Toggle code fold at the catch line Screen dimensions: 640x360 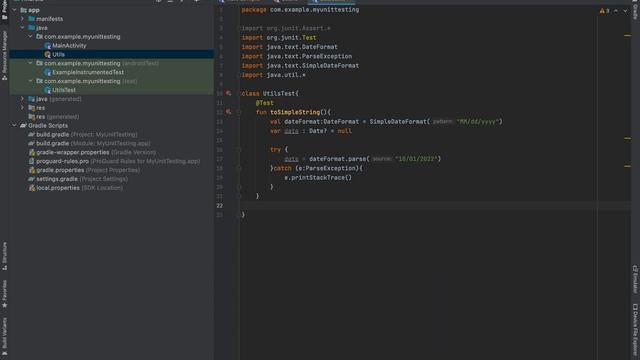click(240, 168)
